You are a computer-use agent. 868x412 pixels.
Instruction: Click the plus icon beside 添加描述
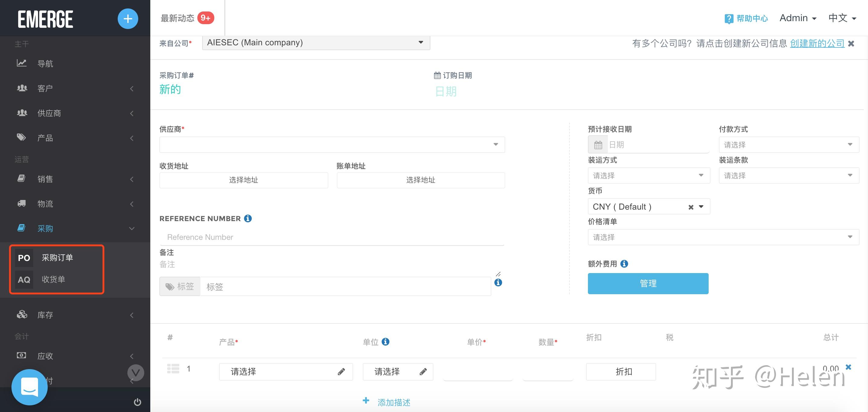(366, 401)
